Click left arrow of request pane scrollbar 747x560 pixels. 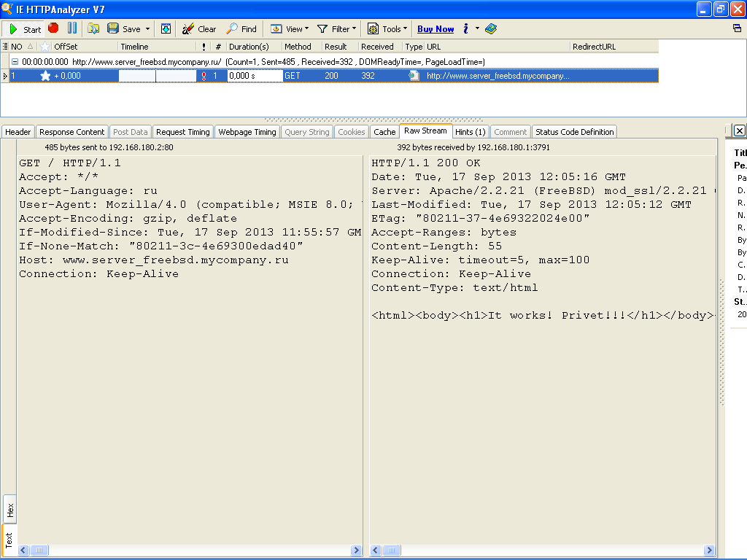tap(23, 550)
